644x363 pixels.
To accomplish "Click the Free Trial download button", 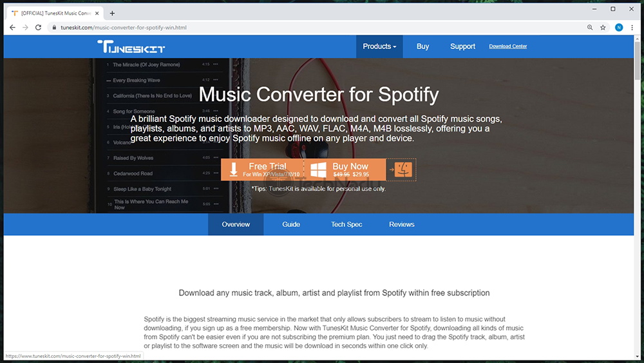I will (x=263, y=170).
